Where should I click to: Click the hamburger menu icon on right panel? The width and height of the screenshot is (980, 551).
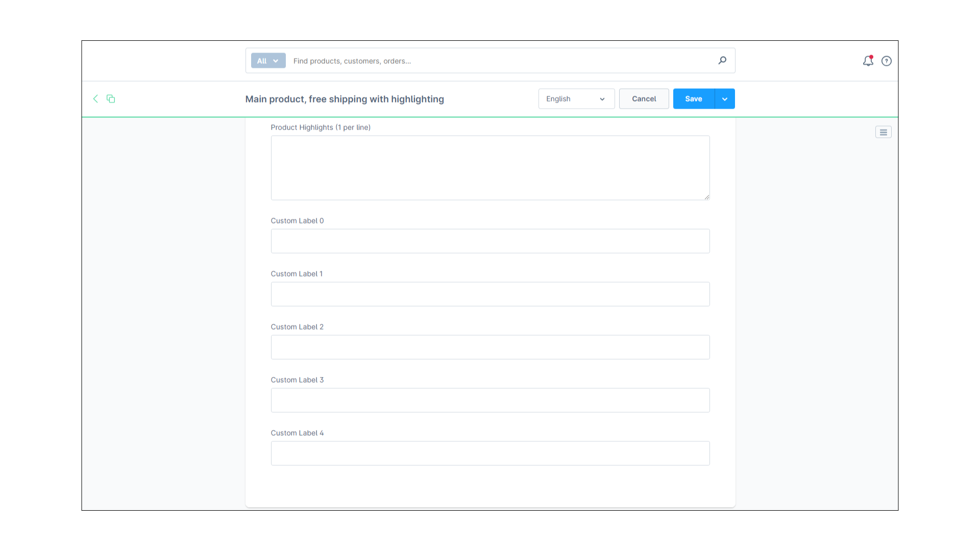884,132
